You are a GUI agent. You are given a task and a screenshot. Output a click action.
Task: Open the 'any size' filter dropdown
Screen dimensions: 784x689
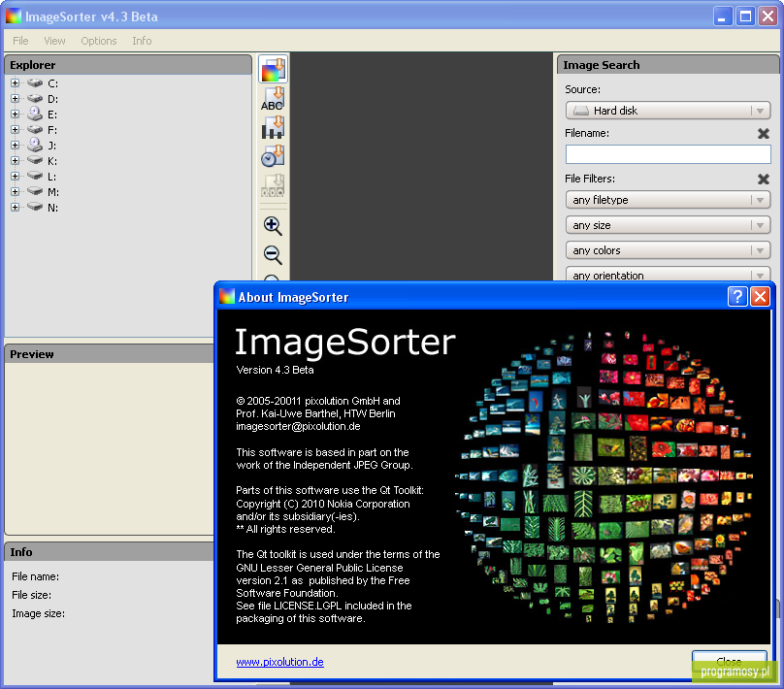click(668, 225)
